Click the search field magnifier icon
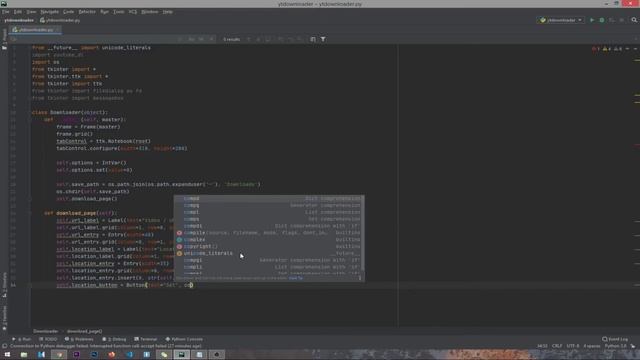Image resolution: width=640 pixels, height=360 pixels. 13,39
